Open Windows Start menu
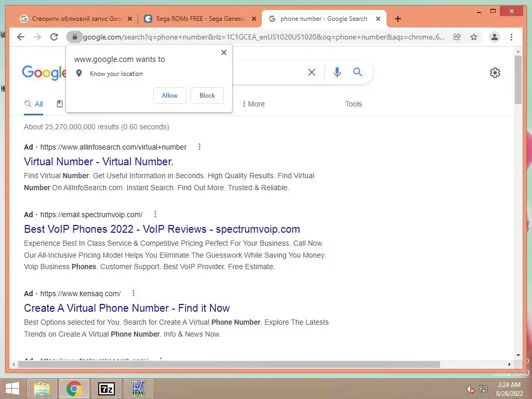The image size is (532, 399). coord(12,389)
